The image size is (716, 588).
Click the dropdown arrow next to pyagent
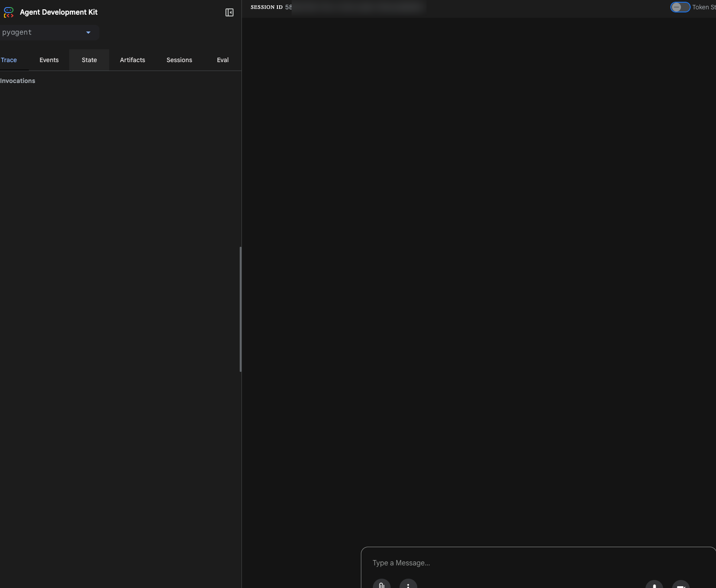pyautogui.click(x=88, y=32)
